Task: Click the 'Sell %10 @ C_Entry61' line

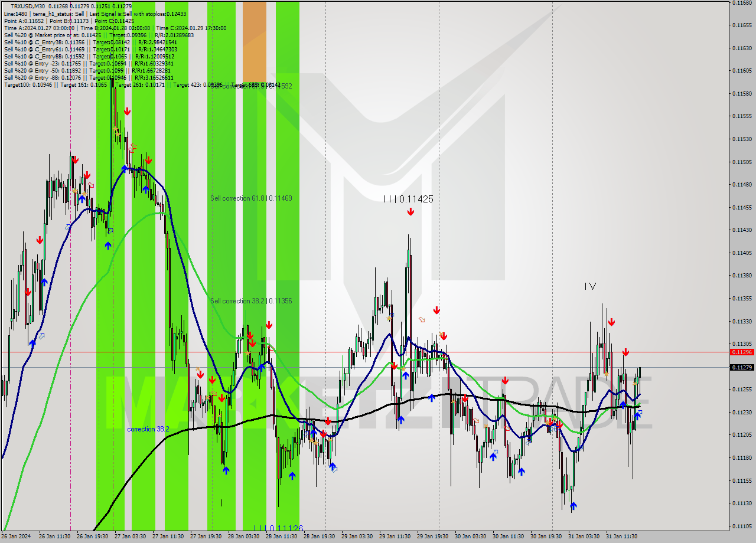Action: tap(90, 49)
